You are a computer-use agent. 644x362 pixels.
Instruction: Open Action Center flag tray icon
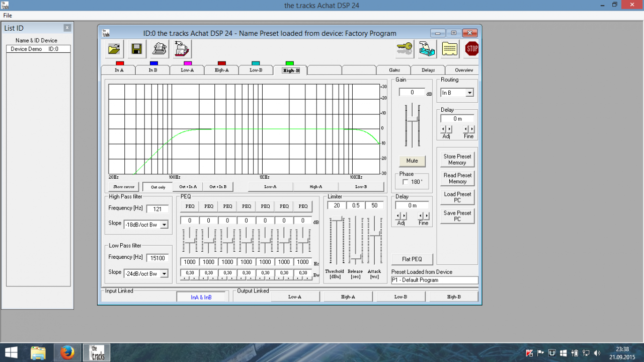coord(541,352)
